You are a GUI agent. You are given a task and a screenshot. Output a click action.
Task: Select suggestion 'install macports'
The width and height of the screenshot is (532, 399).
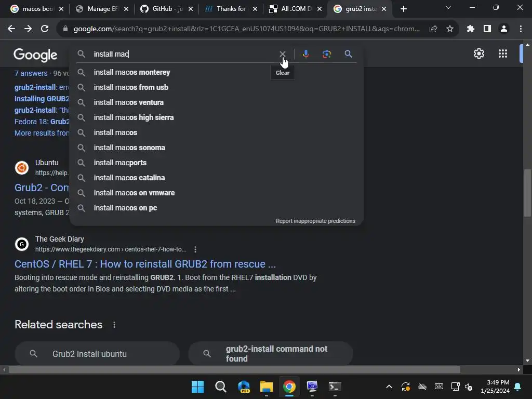pyautogui.click(x=217, y=163)
